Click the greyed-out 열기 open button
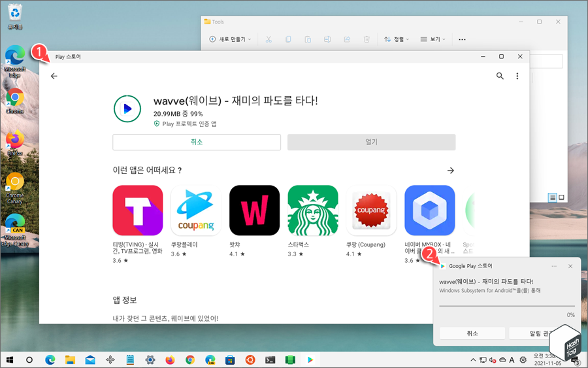This screenshot has height=368, width=588. 371,142
